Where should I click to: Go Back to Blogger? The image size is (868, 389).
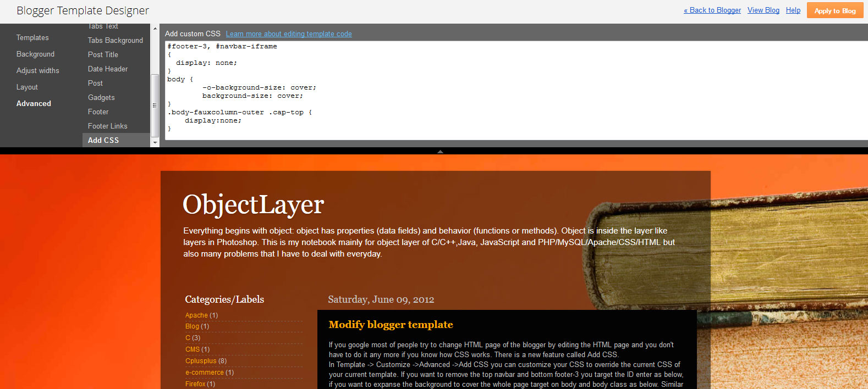point(712,10)
